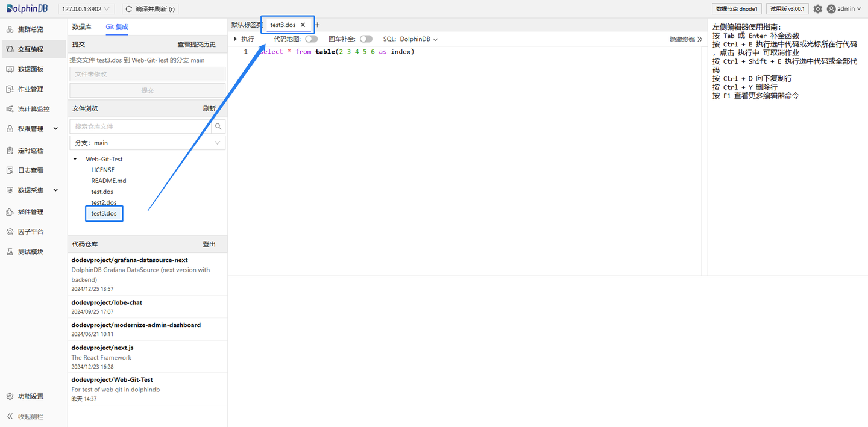The width and height of the screenshot is (868, 427).
Task: Open the LICENSE file in tree
Action: point(103,170)
